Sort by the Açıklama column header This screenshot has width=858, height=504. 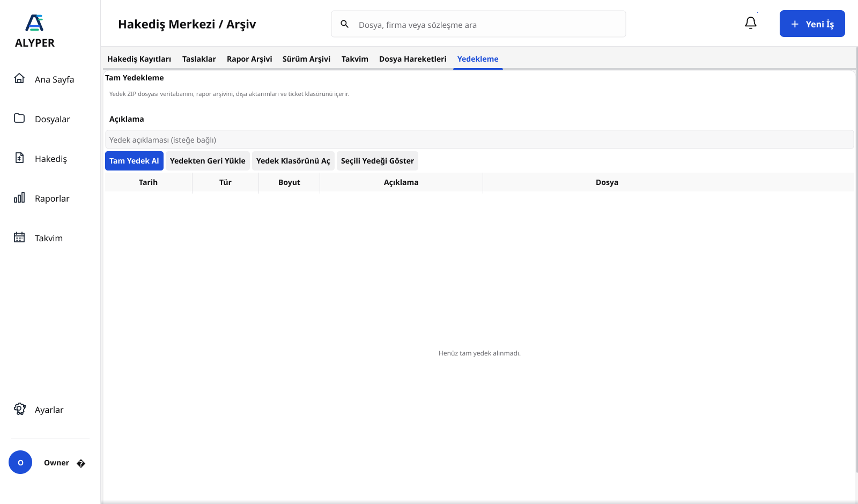[x=401, y=182]
